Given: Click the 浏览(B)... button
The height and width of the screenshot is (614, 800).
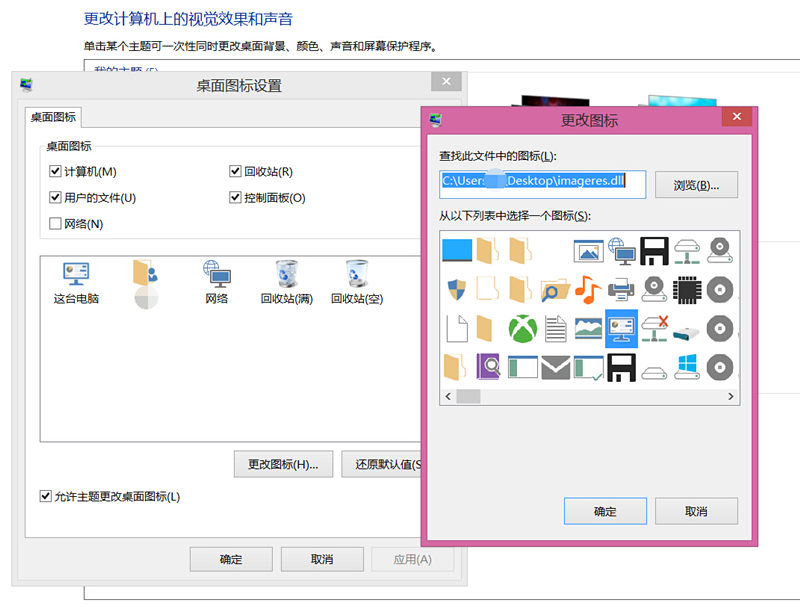Looking at the screenshot, I should (697, 185).
